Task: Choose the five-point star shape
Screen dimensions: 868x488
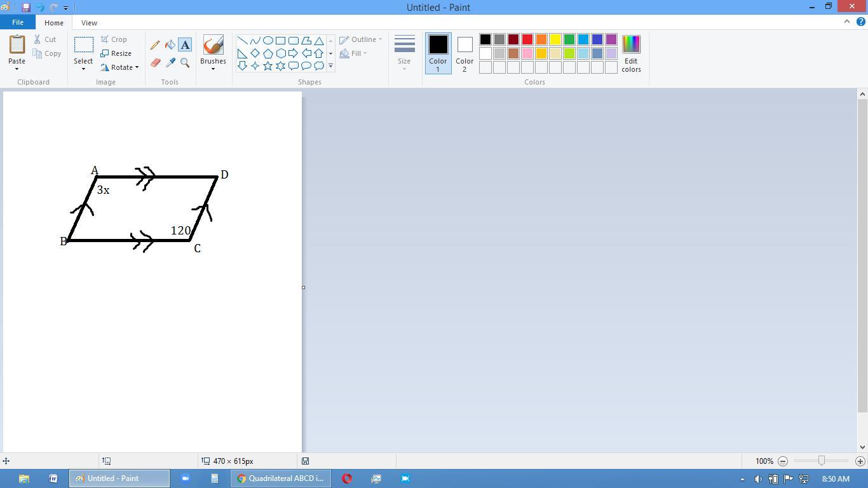Action: coord(268,66)
